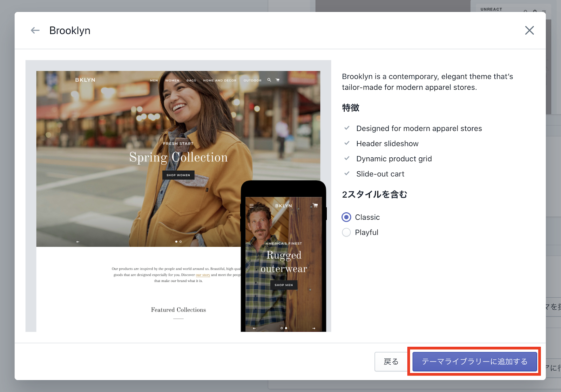Select OUTDOOR in preview navigation bar
Screen dimensions: 561x392
coord(252,81)
